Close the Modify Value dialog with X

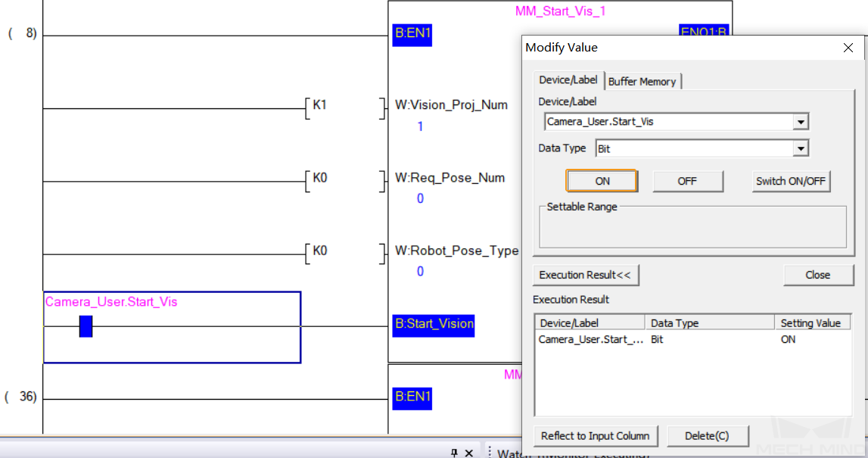click(x=848, y=48)
